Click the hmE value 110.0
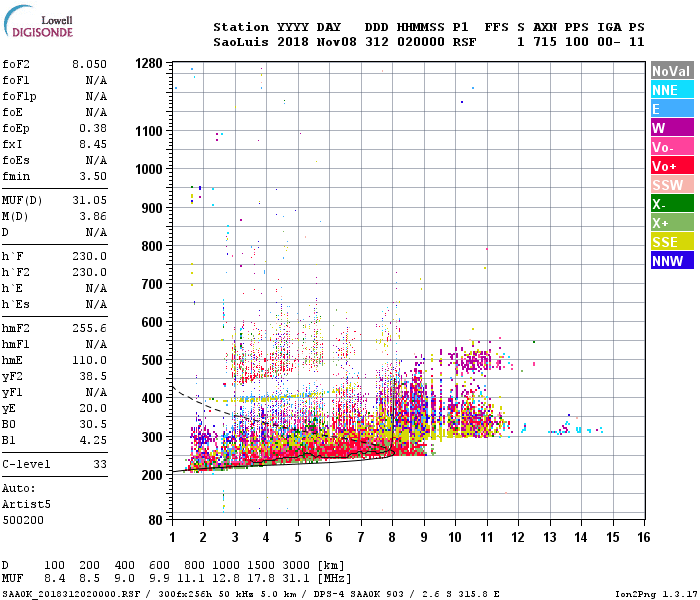The width and height of the screenshot is (700, 600). coord(89,360)
